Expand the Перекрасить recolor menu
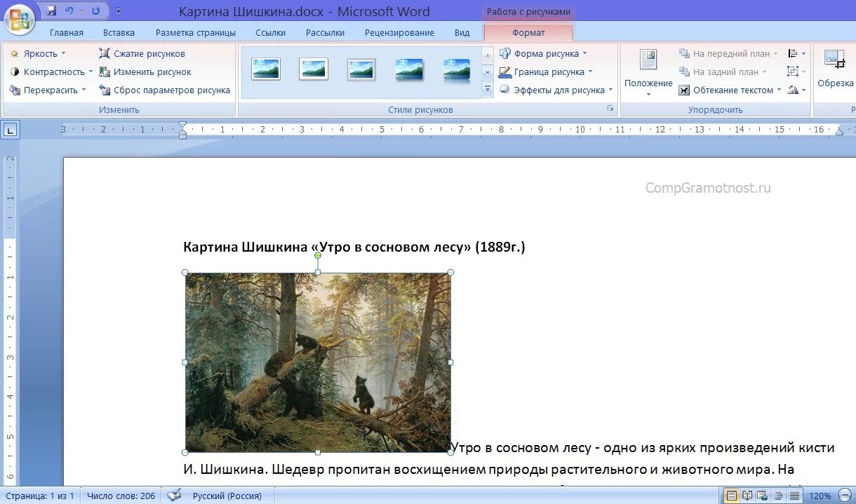 coord(48,90)
